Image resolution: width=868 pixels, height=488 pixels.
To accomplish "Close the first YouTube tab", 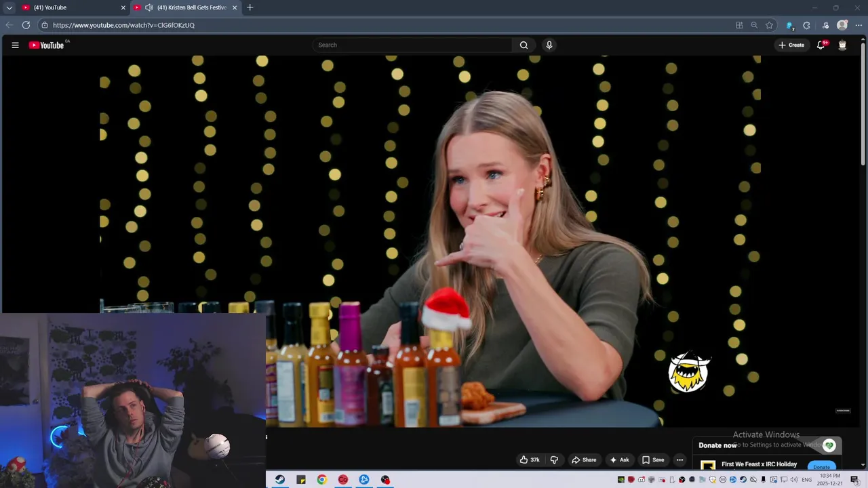I will click(123, 7).
